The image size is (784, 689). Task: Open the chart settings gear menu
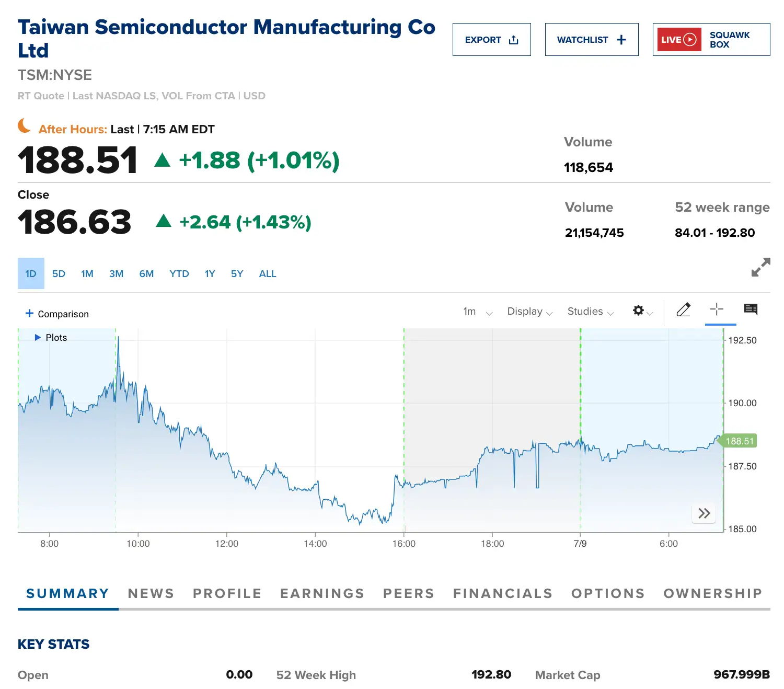tap(642, 311)
